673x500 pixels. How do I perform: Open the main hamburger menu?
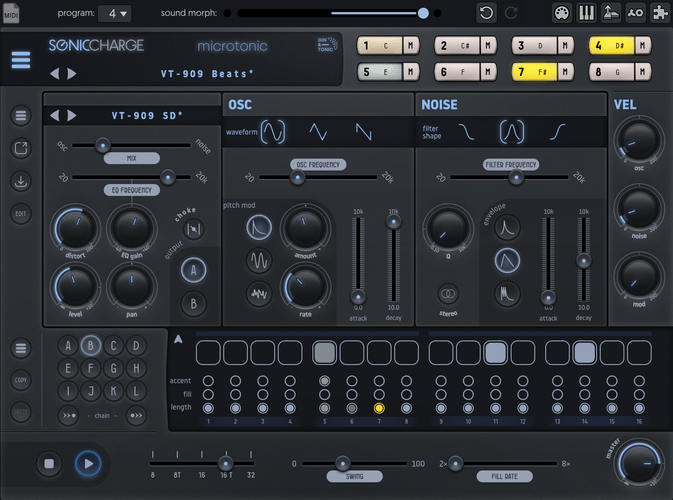coord(21,60)
